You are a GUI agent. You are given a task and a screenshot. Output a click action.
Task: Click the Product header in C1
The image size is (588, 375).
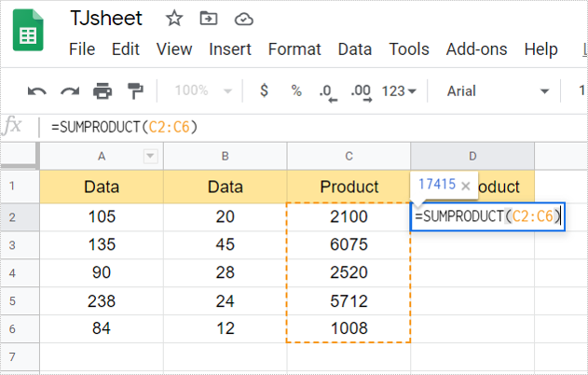[349, 187]
